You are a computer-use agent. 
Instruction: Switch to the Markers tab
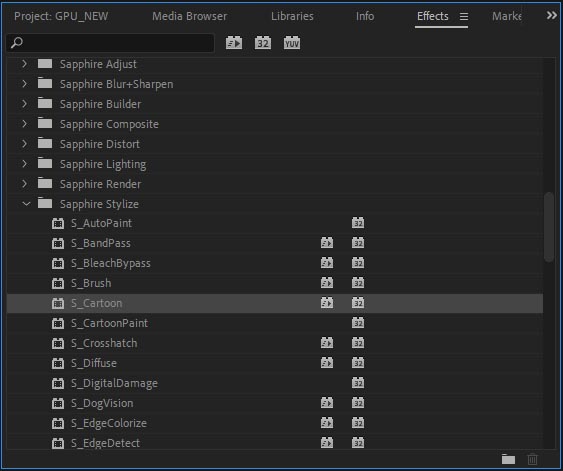tap(507, 16)
